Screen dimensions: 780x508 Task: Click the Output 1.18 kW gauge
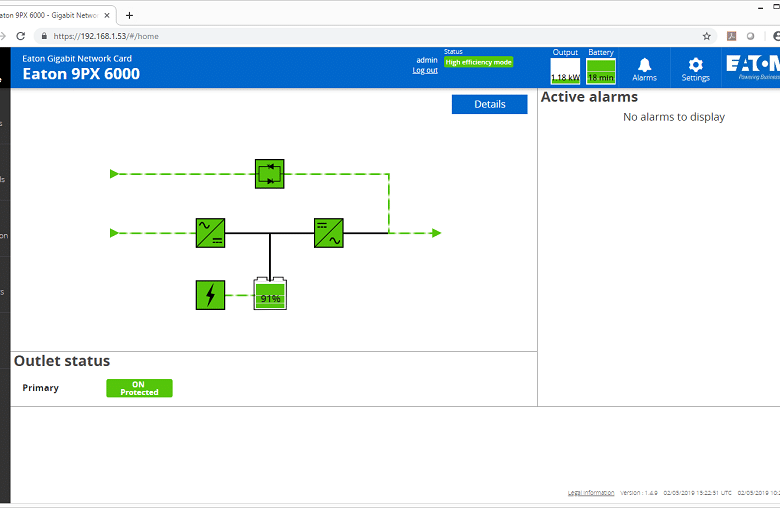pos(565,71)
